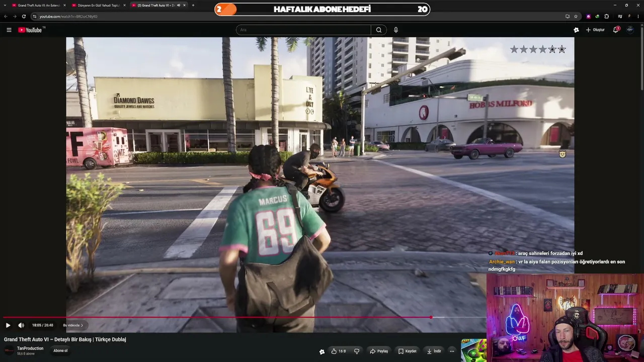Like the video (16 B)
The image size is (644, 362).
pos(339,351)
